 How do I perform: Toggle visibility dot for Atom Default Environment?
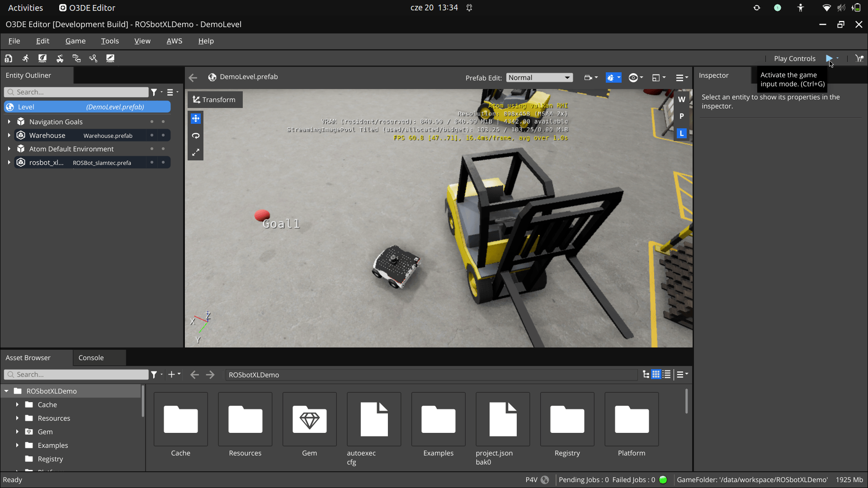[152, 149]
